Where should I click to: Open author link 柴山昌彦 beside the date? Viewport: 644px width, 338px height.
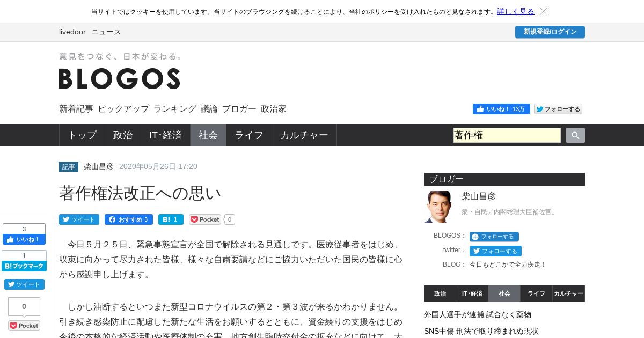pos(99,166)
